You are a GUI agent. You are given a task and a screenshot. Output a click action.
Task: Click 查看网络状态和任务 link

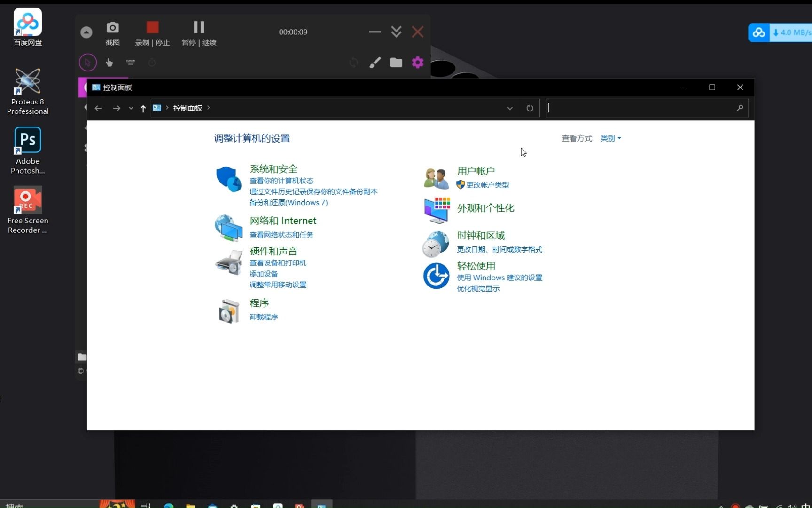pos(281,235)
